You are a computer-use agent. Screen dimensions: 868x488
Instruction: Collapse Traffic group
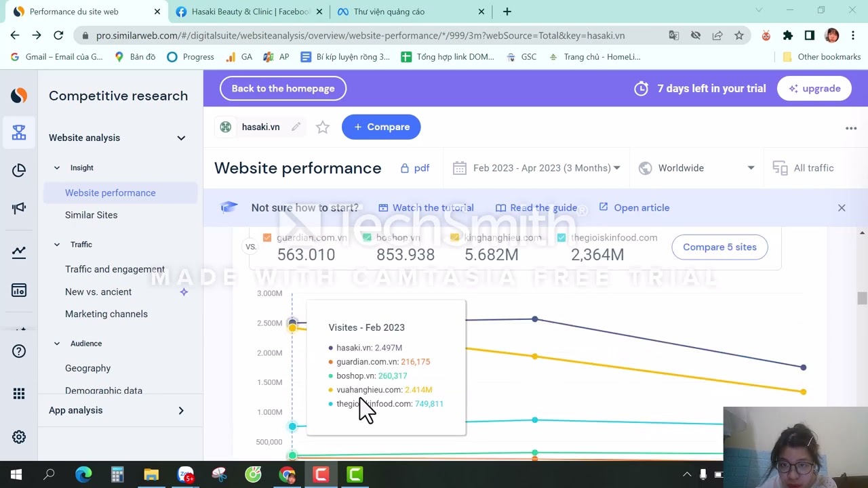click(x=57, y=245)
